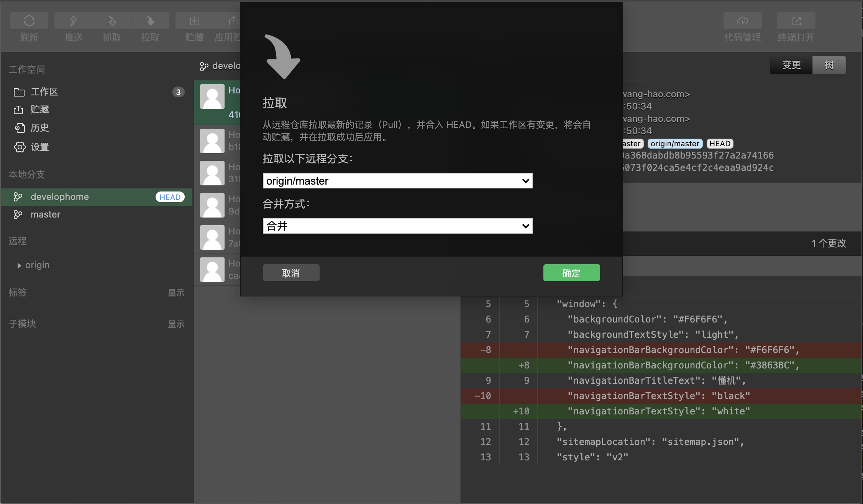Select the master local branch
This screenshot has height=504, width=863.
(x=97, y=214)
